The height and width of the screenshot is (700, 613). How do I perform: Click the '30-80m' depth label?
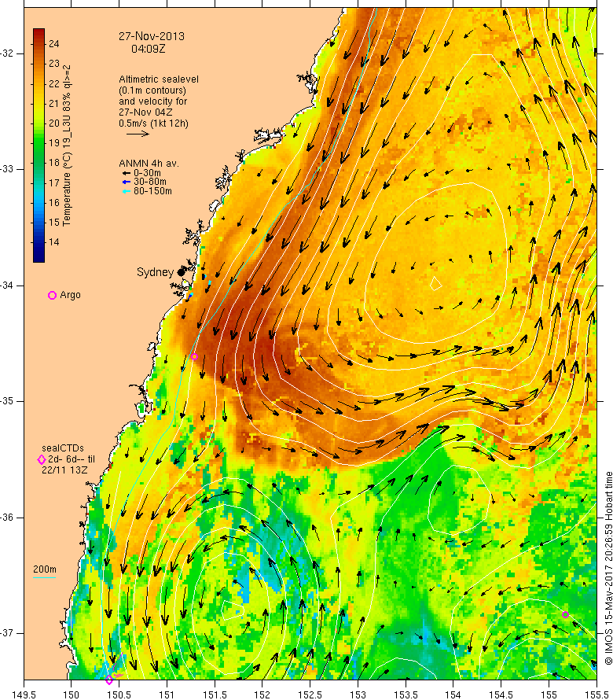tap(150, 182)
